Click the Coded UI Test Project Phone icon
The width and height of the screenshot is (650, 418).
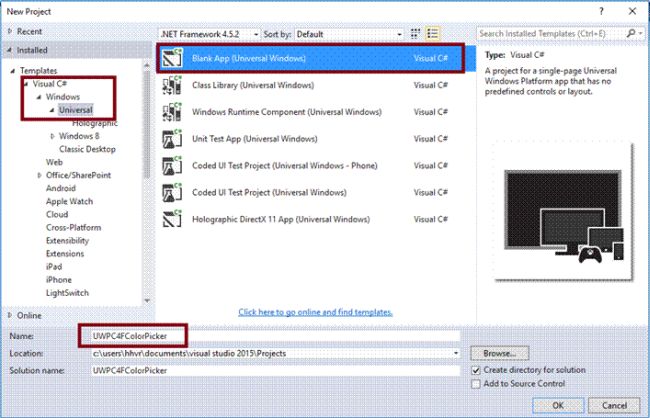[x=172, y=166]
